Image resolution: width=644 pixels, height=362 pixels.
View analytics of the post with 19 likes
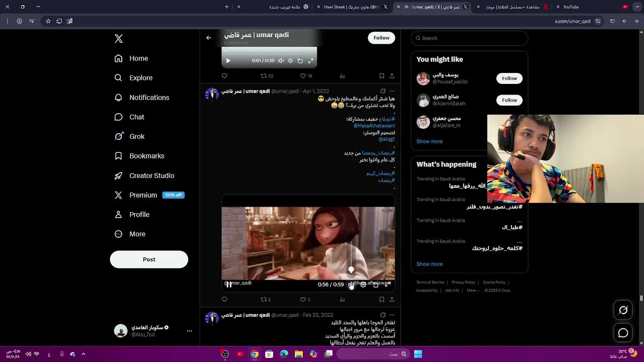pyautogui.click(x=342, y=76)
